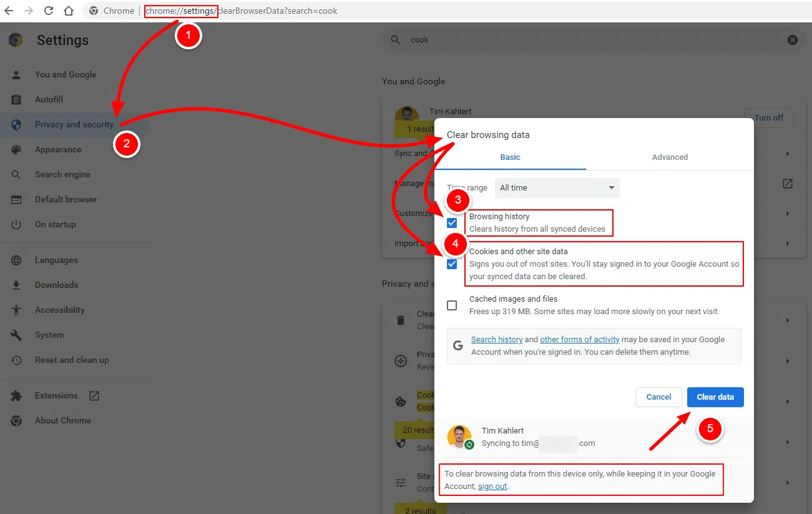Click the On startup power icon
Viewport: 812px width, 514px height.
pyautogui.click(x=16, y=224)
